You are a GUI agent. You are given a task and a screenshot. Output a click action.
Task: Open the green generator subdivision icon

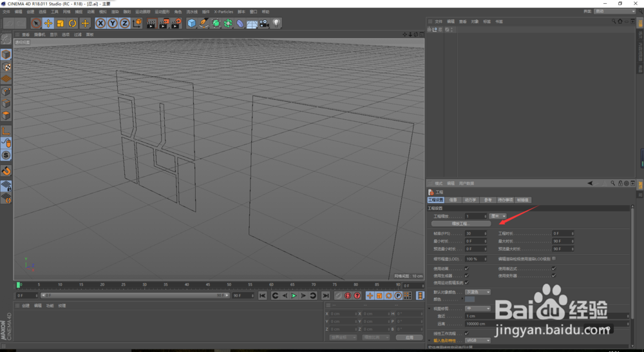[x=216, y=23]
